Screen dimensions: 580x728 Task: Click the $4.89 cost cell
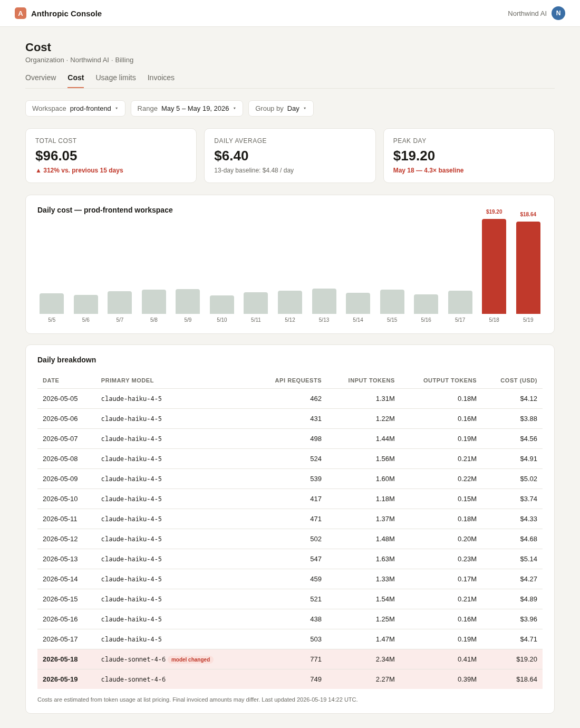click(529, 599)
